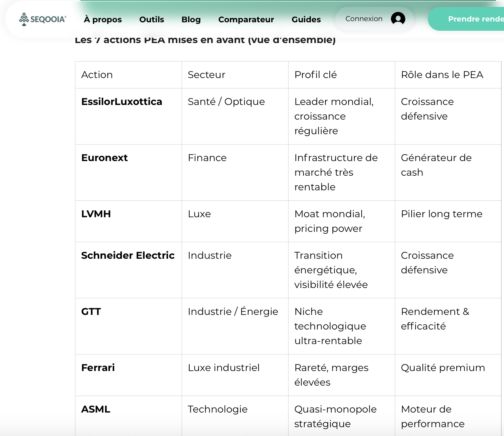Click the Profil clé column header

click(315, 75)
